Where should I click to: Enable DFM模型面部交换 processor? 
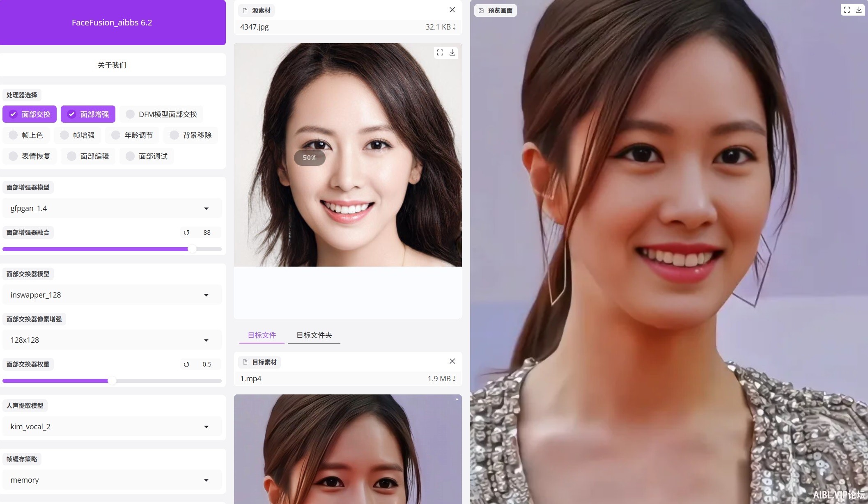tap(161, 114)
